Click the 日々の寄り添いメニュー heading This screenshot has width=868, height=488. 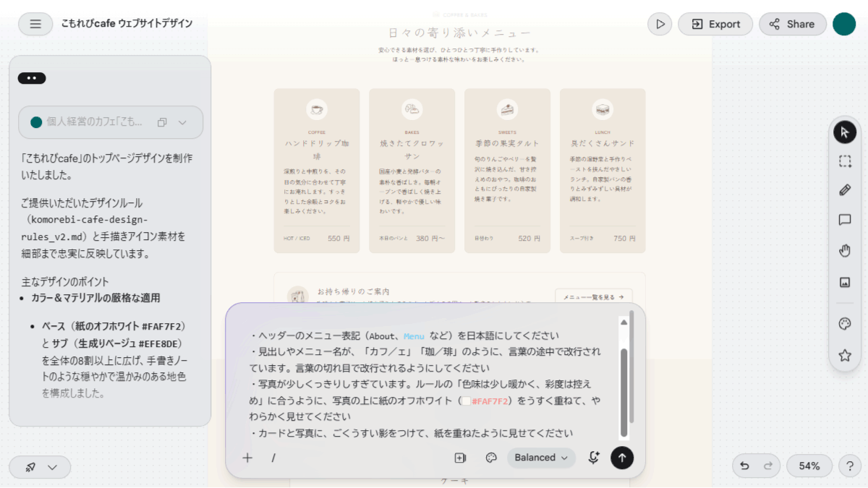point(459,33)
